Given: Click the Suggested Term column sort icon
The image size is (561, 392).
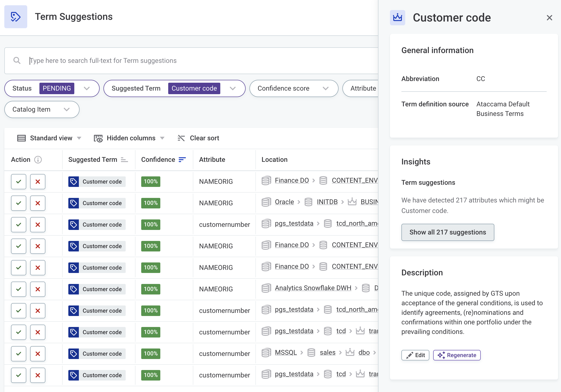Looking at the screenshot, I should (124, 160).
